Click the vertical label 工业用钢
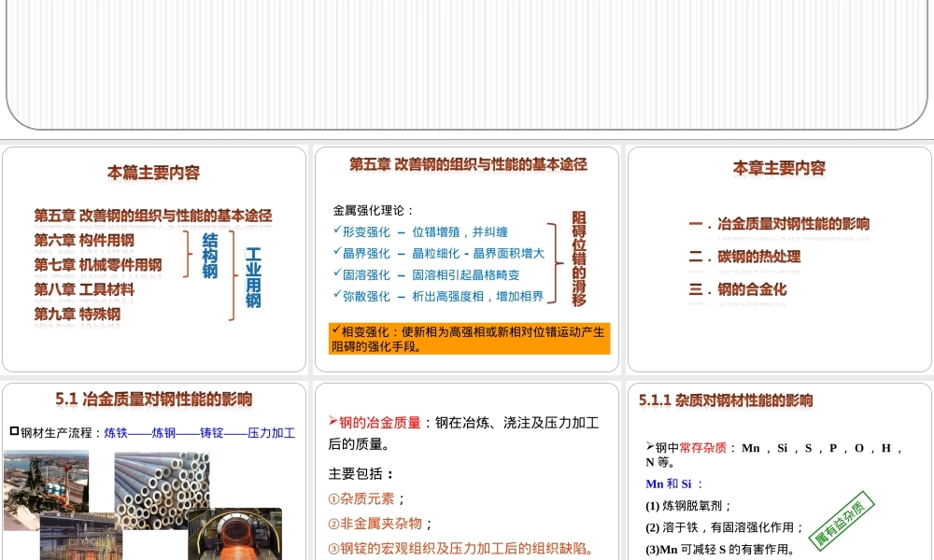The height and width of the screenshot is (560, 934). [x=253, y=278]
